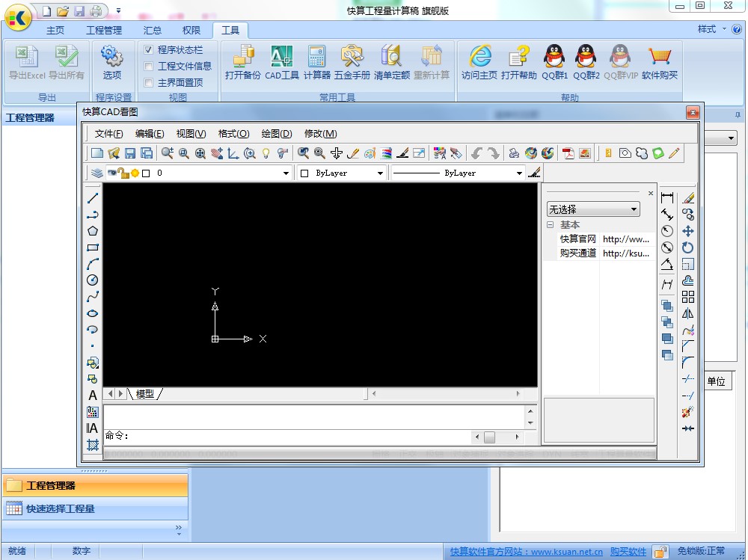Launch the 计算器 calculator tool

[x=316, y=62]
